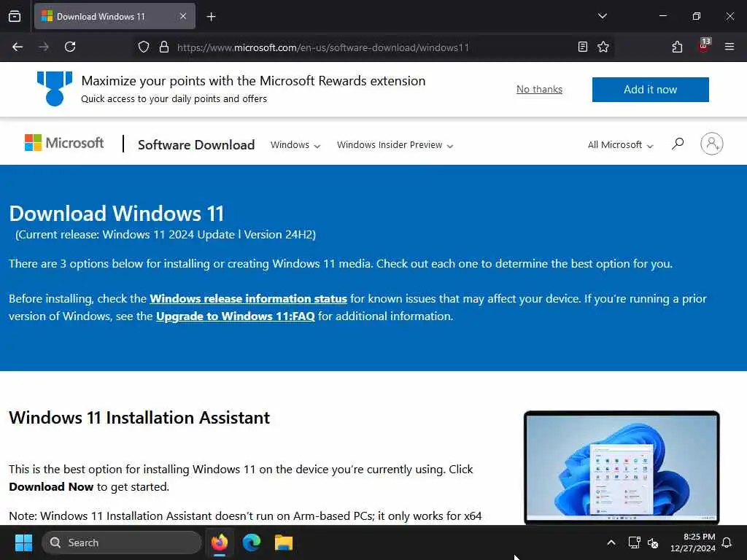Open File Explorer from taskbar
The width and height of the screenshot is (747, 560).
pos(284,542)
